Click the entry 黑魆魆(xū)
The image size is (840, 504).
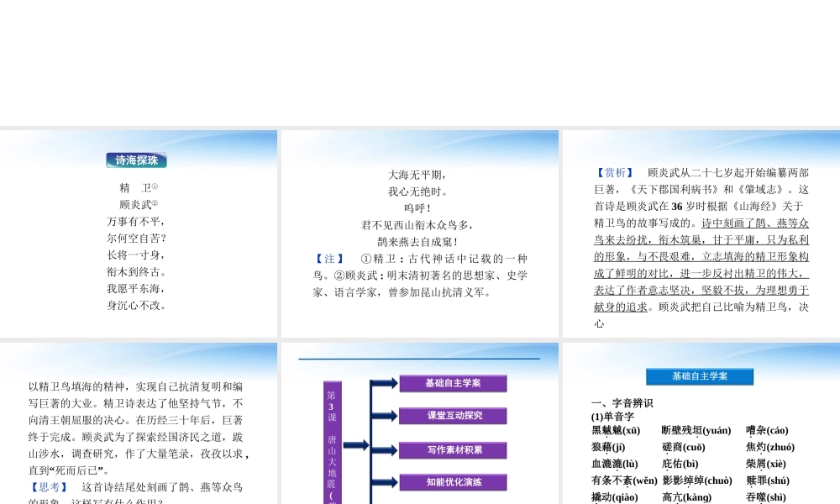(x=616, y=431)
